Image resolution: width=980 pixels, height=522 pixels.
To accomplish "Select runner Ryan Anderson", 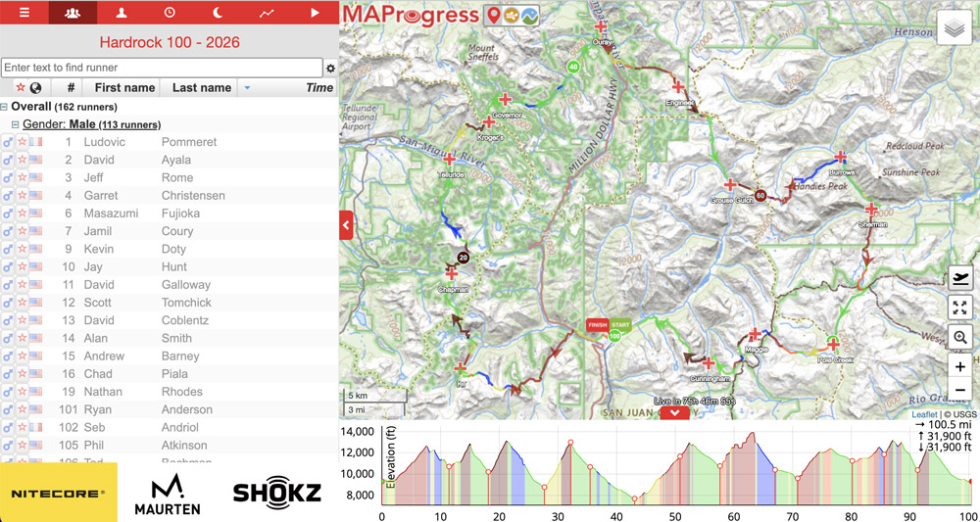I will pos(170,409).
